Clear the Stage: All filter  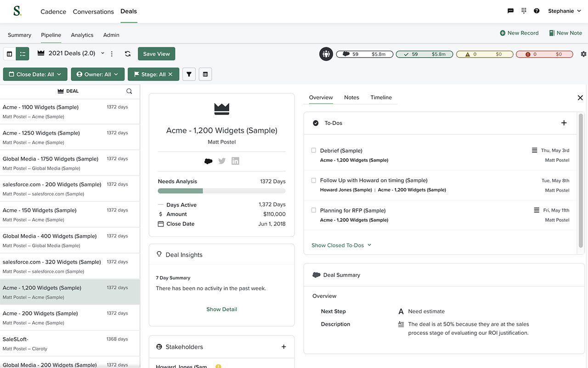pyautogui.click(x=170, y=74)
